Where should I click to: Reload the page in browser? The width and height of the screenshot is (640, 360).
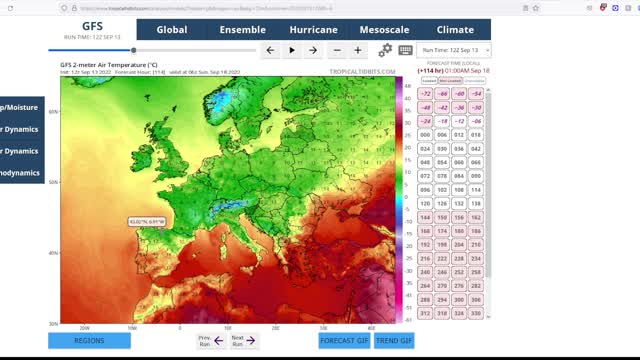coord(10,8)
